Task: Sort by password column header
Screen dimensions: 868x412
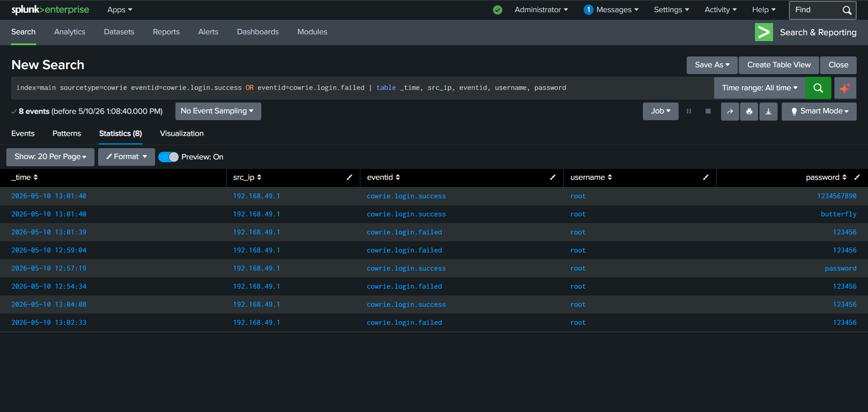Action: [826, 178]
